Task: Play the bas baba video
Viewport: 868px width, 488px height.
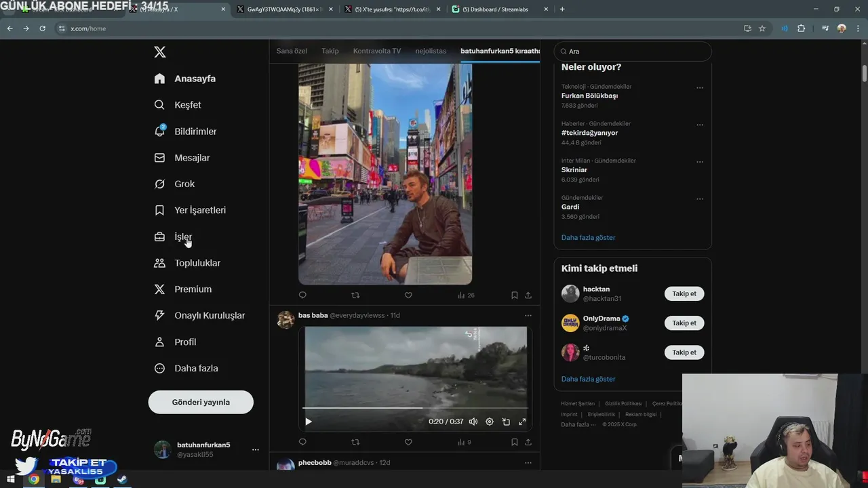Action: coord(309,422)
